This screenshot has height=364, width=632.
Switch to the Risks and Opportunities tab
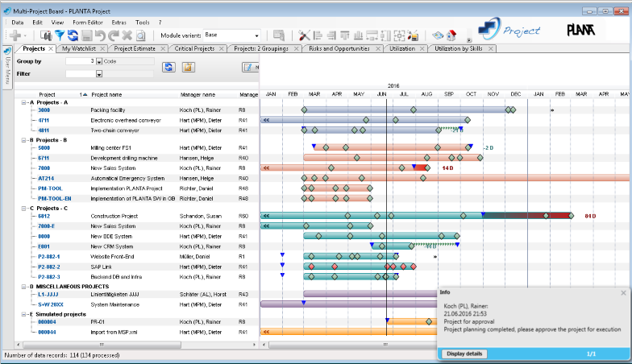coord(339,48)
